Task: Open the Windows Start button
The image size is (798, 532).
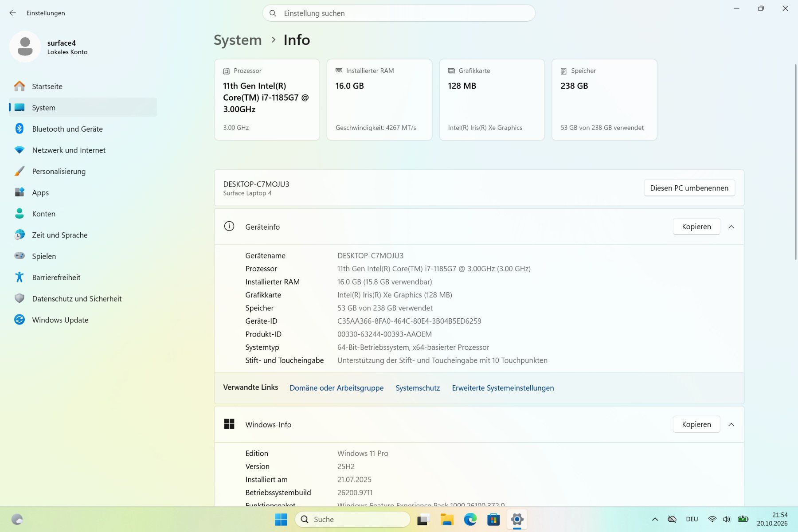Action: [x=281, y=519]
